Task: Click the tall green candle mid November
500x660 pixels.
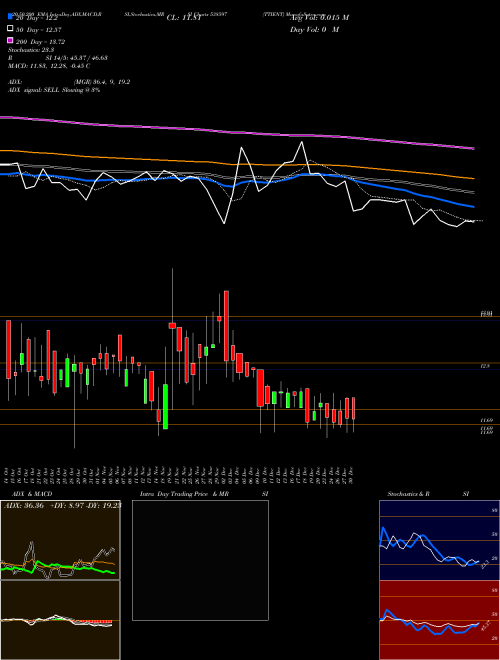Action: 165,406
